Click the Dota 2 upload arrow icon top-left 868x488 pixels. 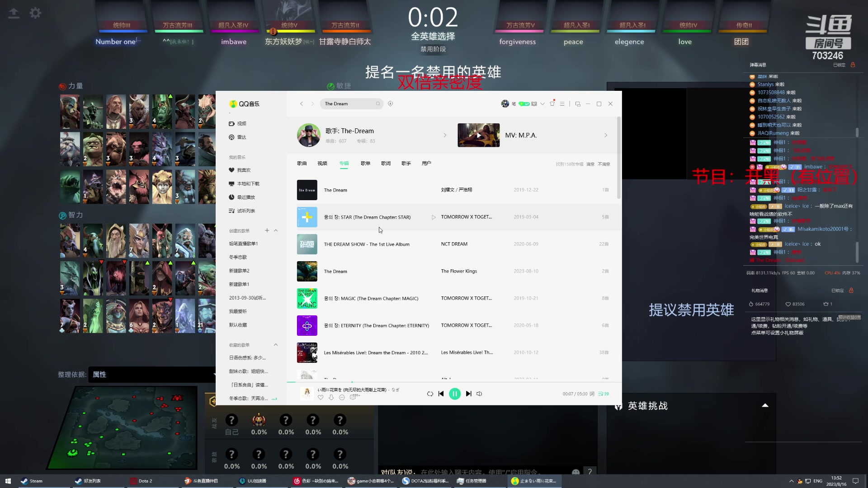point(14,13)
